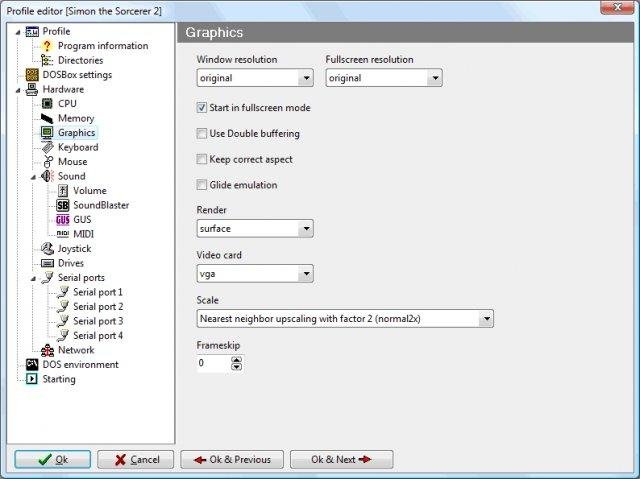Select the Program information tree item

click(x=103, y=46)
